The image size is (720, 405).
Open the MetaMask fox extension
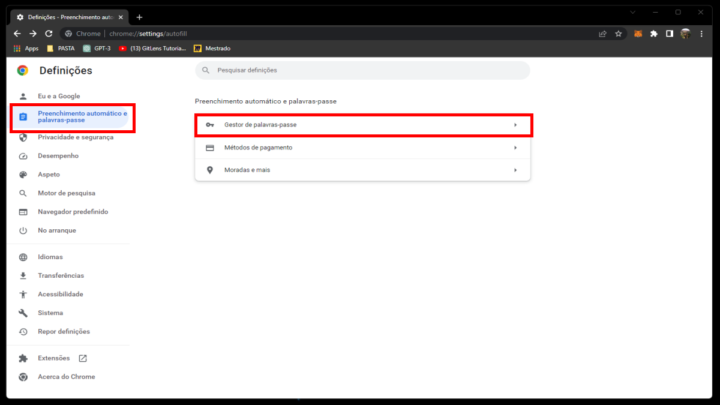[x=638, y=34]
